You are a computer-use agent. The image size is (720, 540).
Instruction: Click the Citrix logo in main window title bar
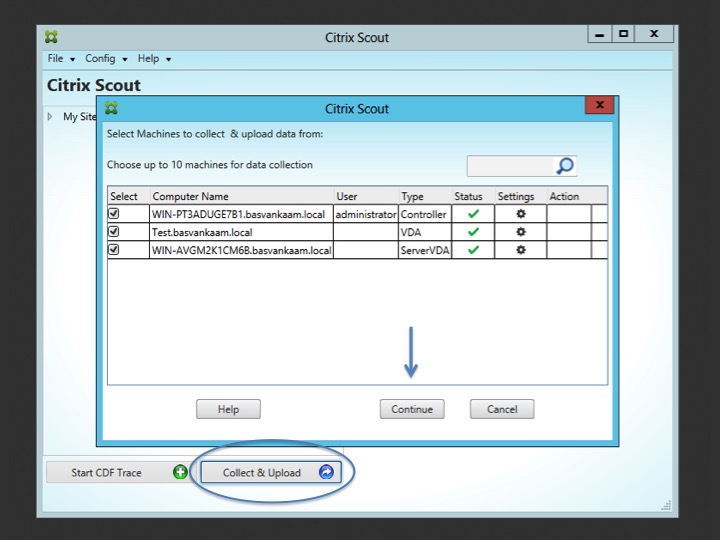click(x=51, y=37)
